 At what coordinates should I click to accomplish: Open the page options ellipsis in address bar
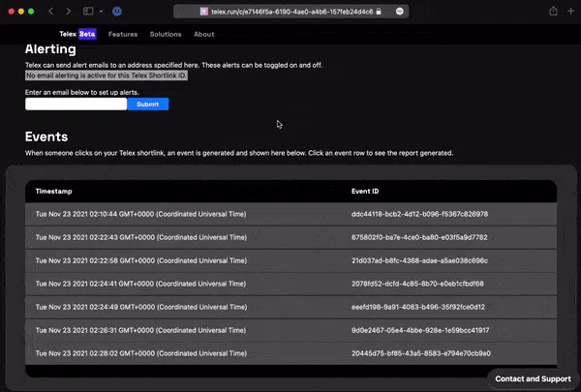399,12
